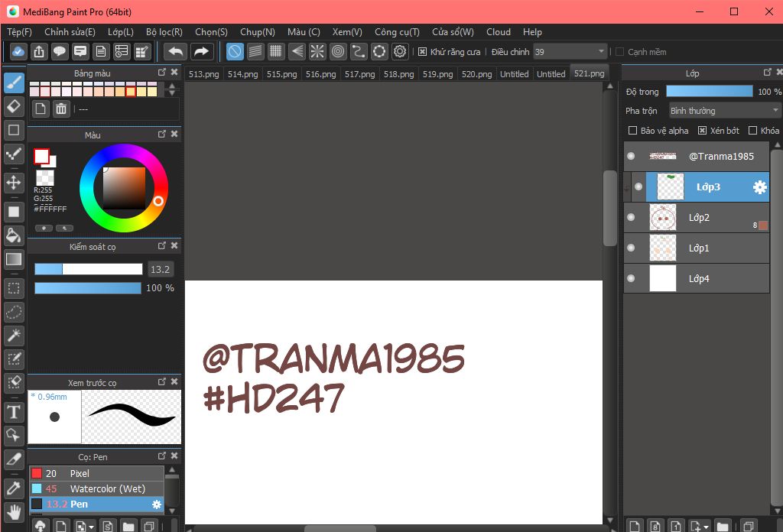The height and width of the screenshot is (532, 783).
Task: Open the Bộ lọc(R) menu
Action: (164, 32)
